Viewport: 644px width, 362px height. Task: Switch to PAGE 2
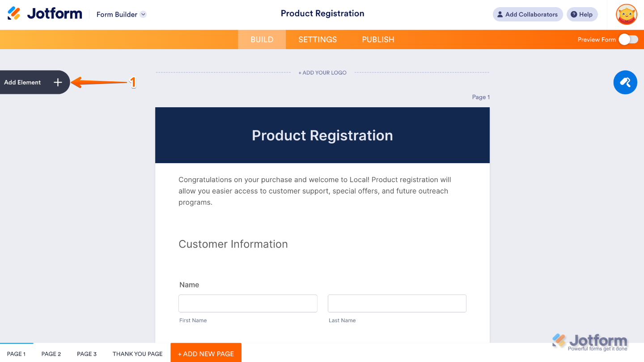(51, 354)
